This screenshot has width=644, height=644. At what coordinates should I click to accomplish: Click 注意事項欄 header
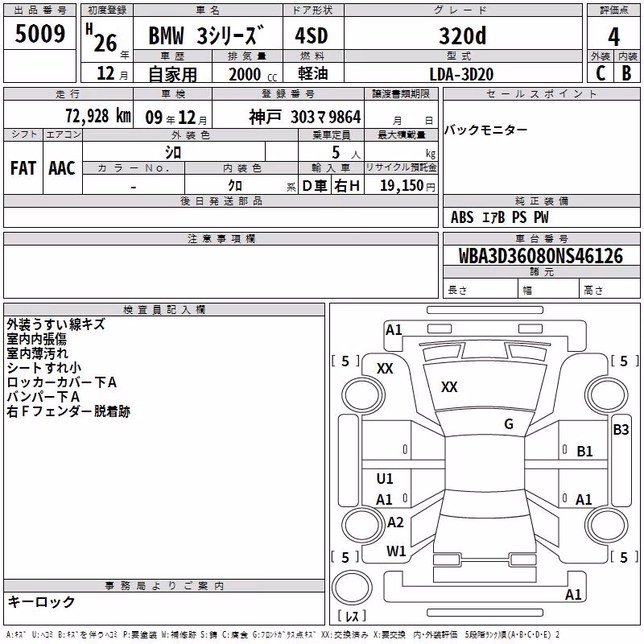click(221, 238)
